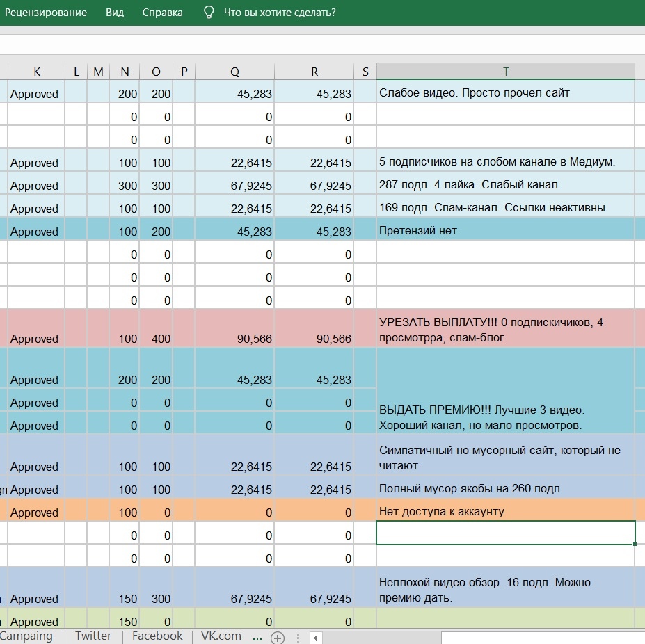The image size is (645, 644).
Task: Open the Рецензирование ribbon tab
Action: (46, 13)
